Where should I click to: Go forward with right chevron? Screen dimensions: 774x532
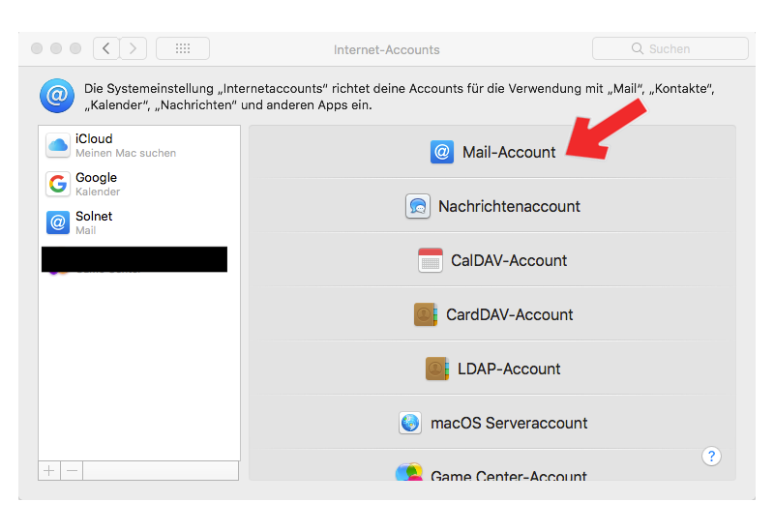tap(134, 48)
